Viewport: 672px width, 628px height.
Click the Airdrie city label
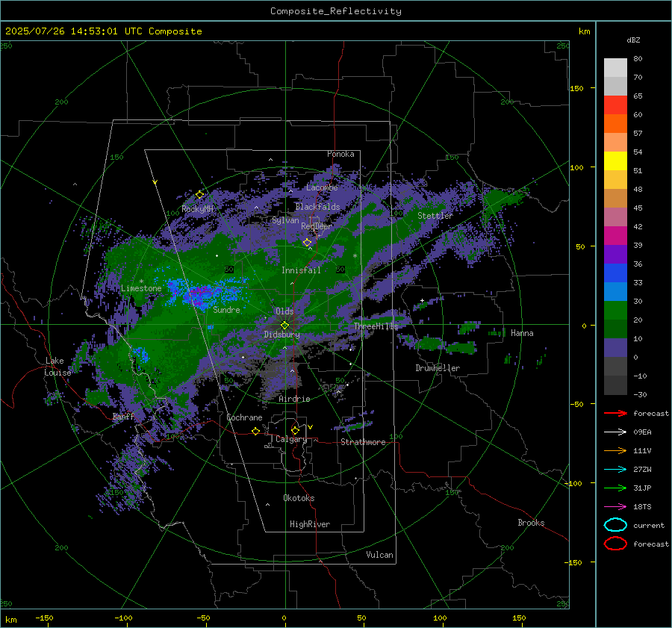294,399
